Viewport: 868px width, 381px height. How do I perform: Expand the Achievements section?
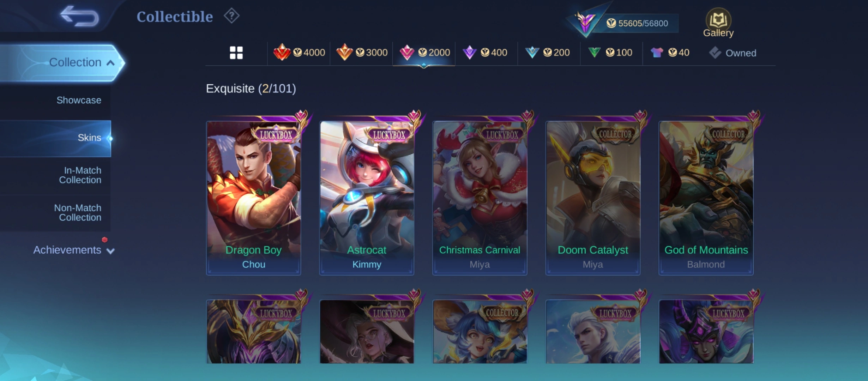(x=74, y=250)
